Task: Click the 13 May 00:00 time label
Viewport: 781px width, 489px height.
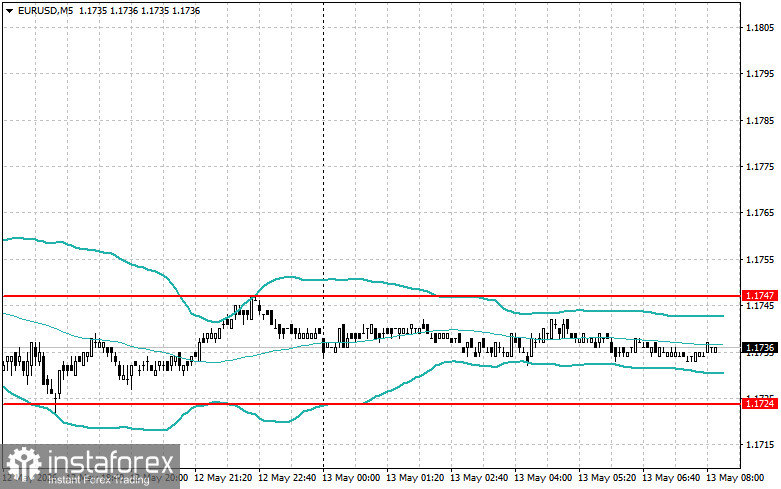Action: pos(351,478)
